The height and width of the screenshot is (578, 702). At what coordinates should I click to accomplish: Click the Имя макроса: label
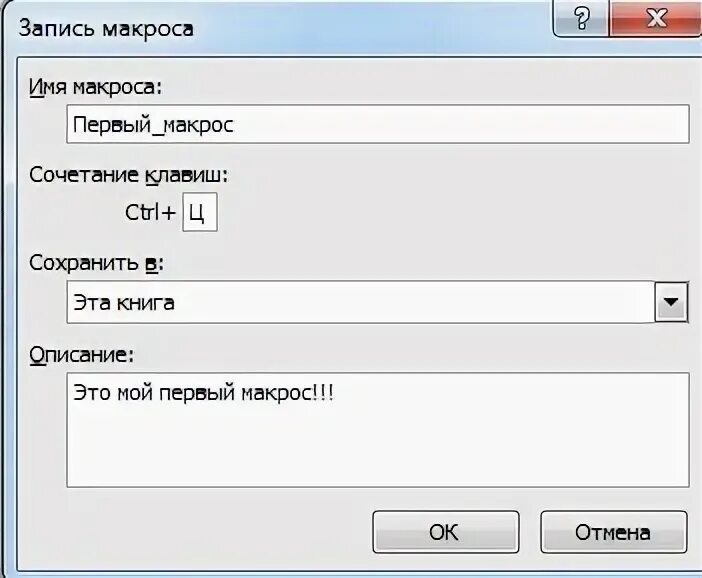[x=95, y=87]
